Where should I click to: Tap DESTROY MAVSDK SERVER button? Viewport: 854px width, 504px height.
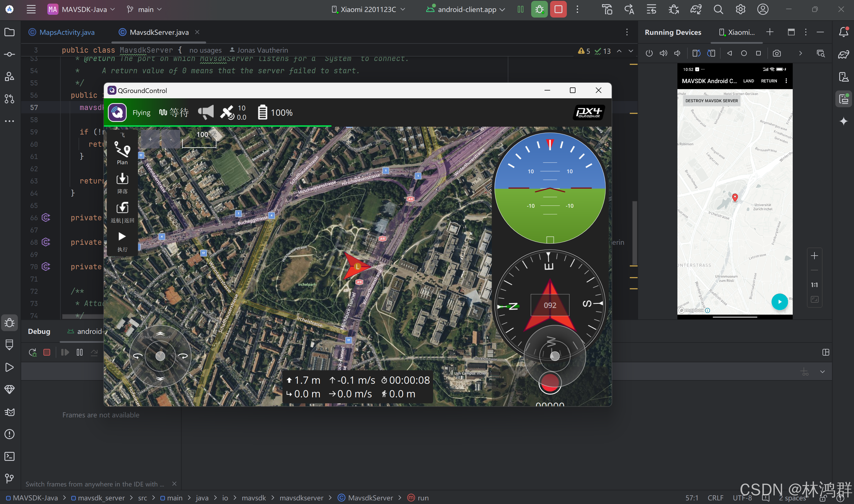coord(711,101)
